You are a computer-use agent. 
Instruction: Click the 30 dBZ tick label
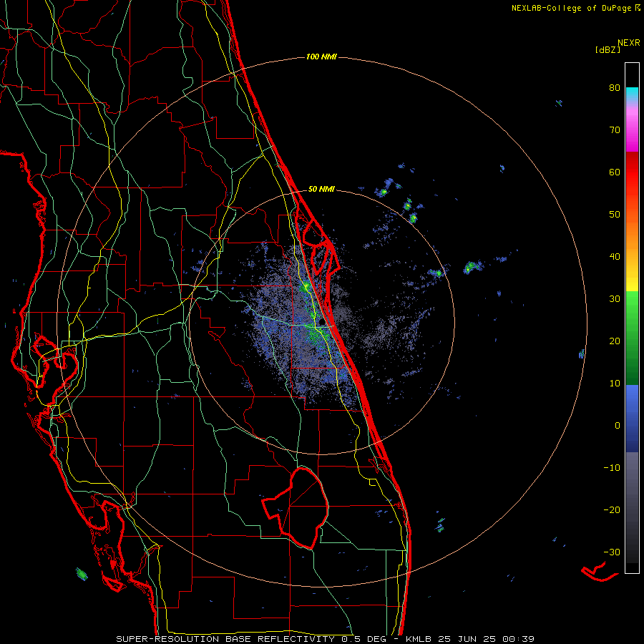(x=615, y=299)
